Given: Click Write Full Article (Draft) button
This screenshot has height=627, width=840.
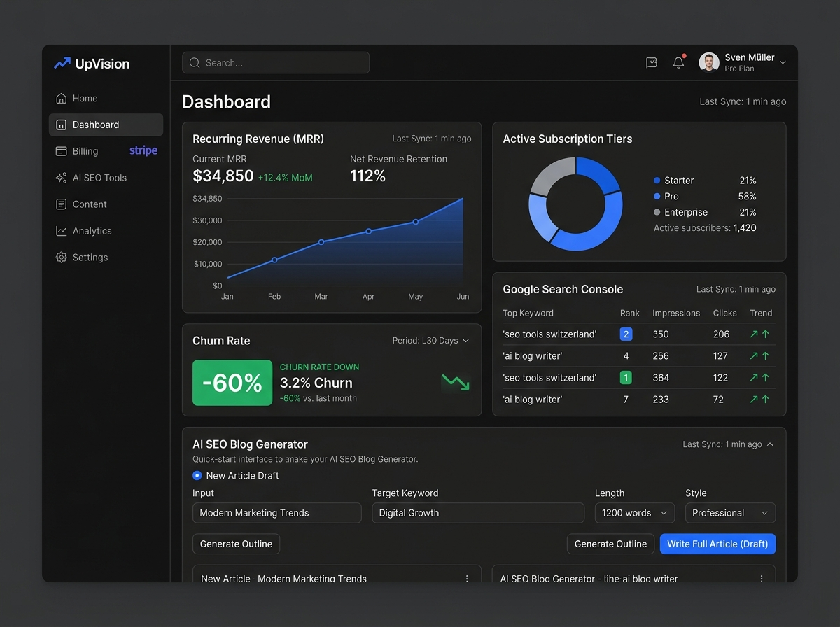Looking at the screenshot, I should coord(718,544).
